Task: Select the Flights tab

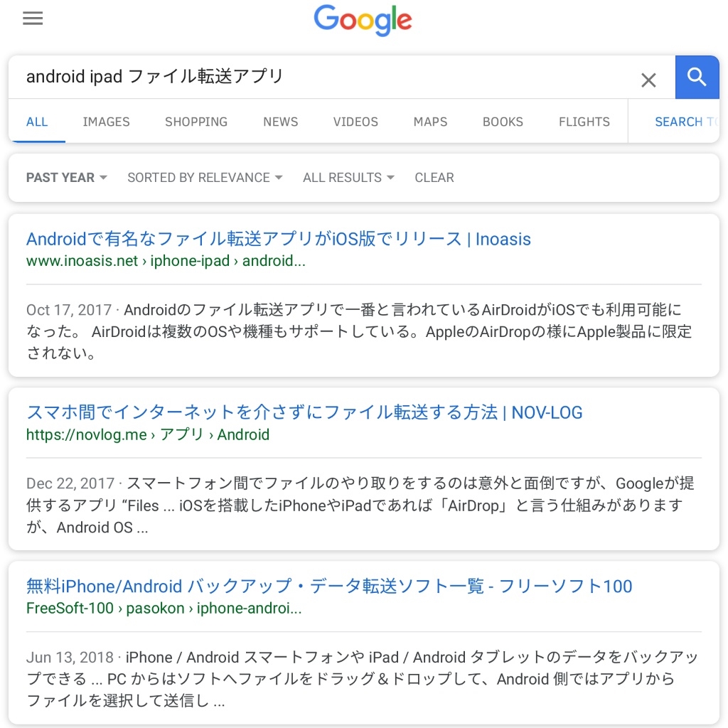Action: coord(584,122)
